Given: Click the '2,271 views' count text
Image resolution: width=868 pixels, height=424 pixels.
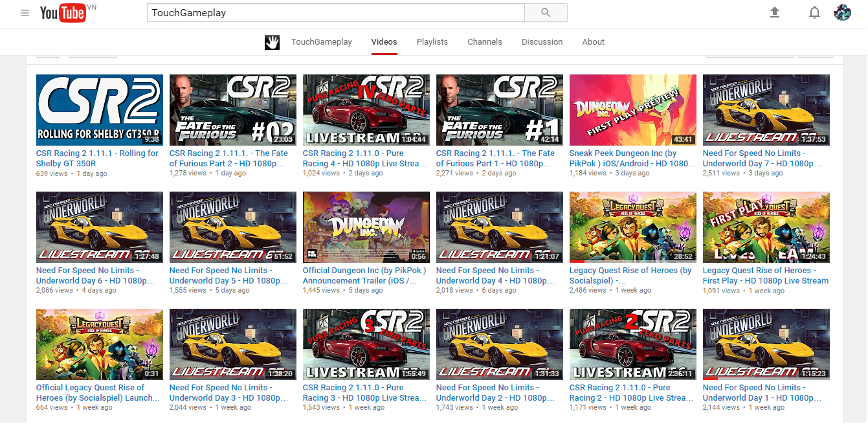Looking at the screenshot, I should [455, 174].
